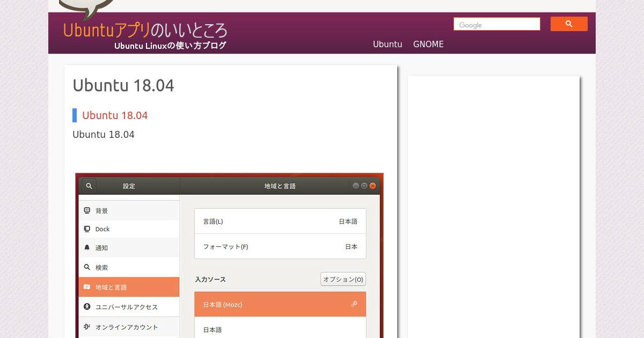The height and width of the screenshot is (338, 644).
Task: Click the 検索 magnifier sidebar icon
Action: click(87, 267)
